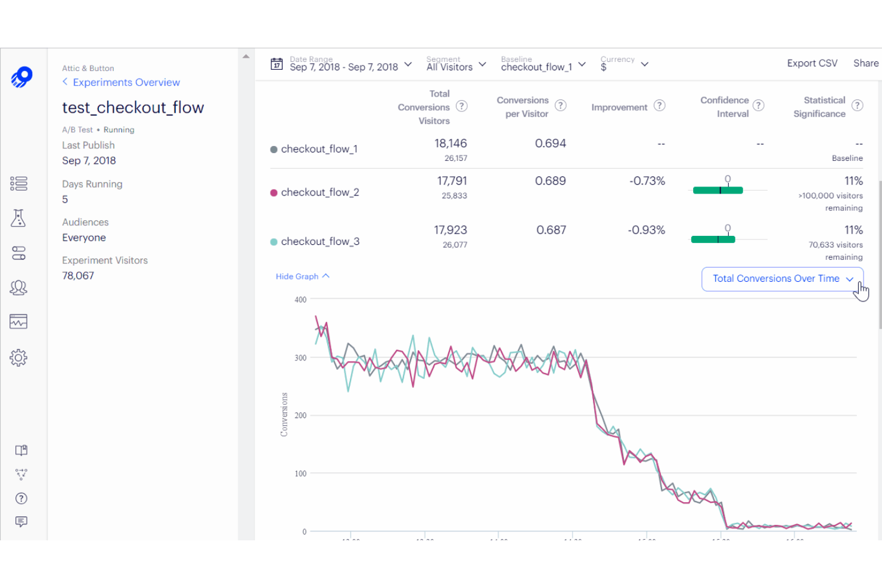Viewport: 882px width, 588px height.
Task: Open the Features toggles icon
Action: coord(18,253)
